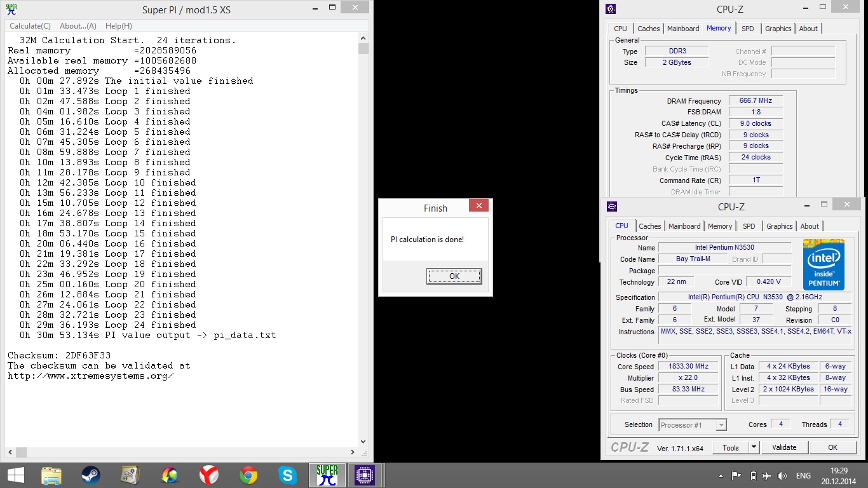Click the Intel Pentium logo badge

point(824,264)
